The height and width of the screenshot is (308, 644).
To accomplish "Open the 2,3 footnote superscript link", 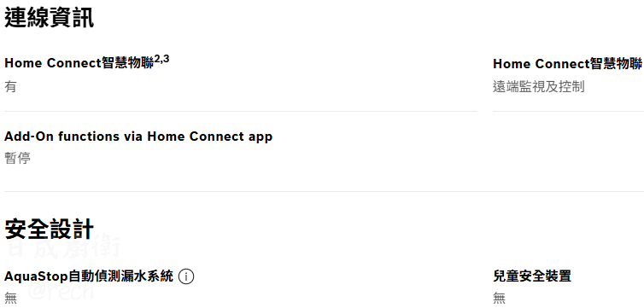I will (x=161, y=60).
